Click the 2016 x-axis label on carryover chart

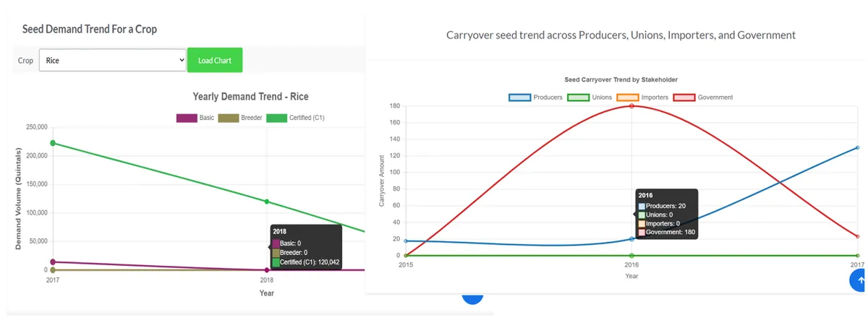click(x=631, y=265)
